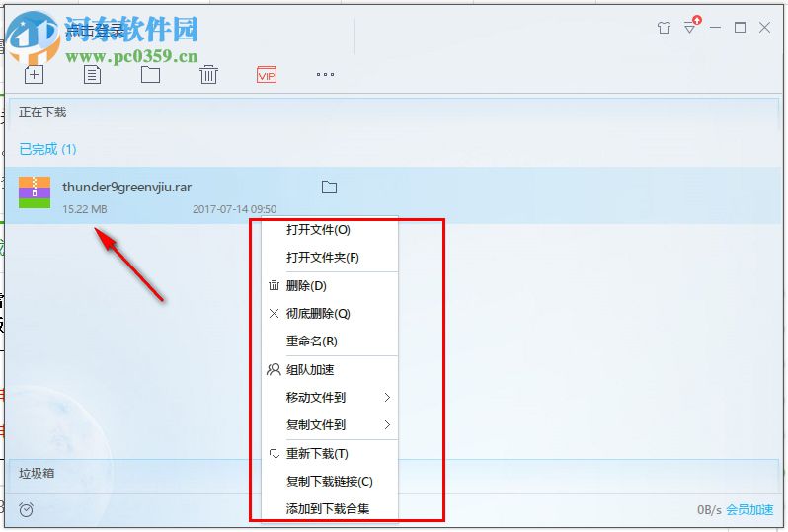Open the task list document icon
Image resolution: width=788 pixels, height=532 pixels.
(92, 75)
